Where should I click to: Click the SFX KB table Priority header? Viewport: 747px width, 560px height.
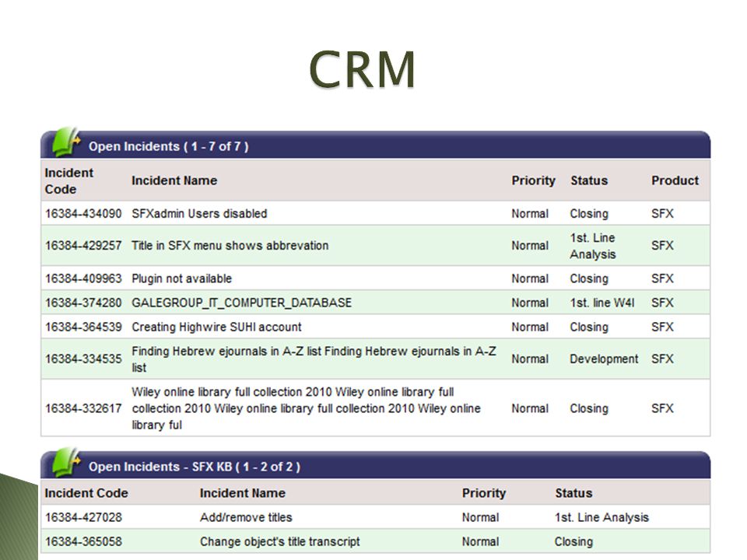[x=483, y=493]
